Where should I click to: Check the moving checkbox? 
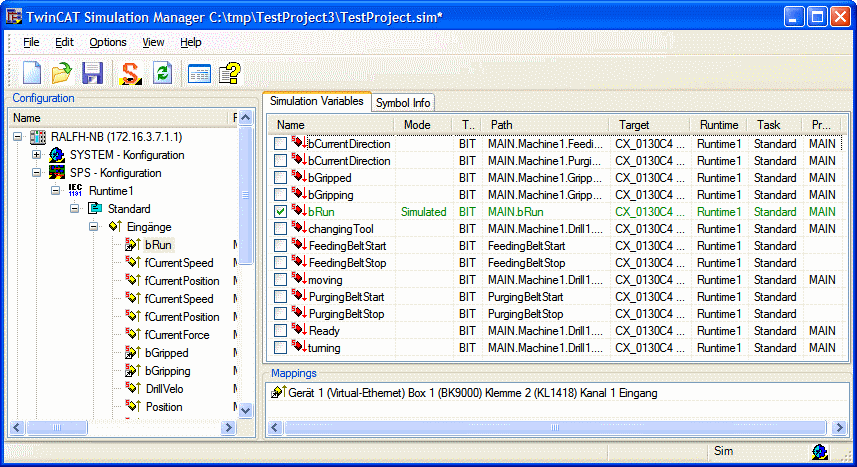tap(280, 279)
